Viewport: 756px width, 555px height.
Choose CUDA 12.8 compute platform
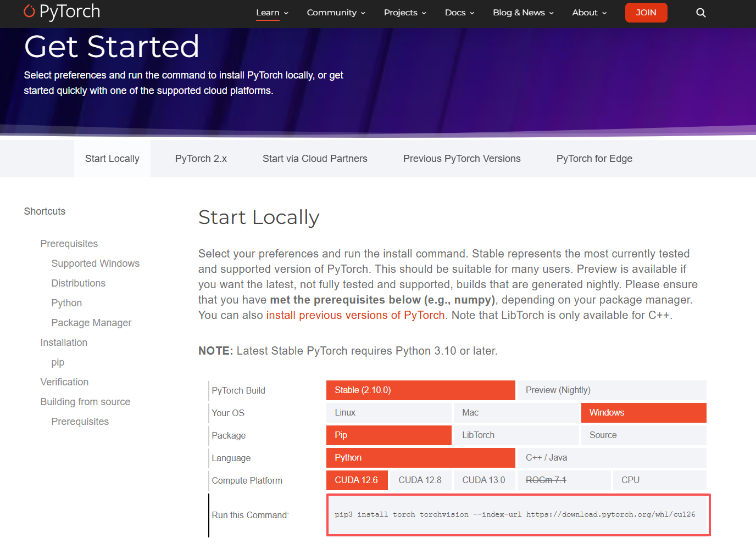[421, 480]
